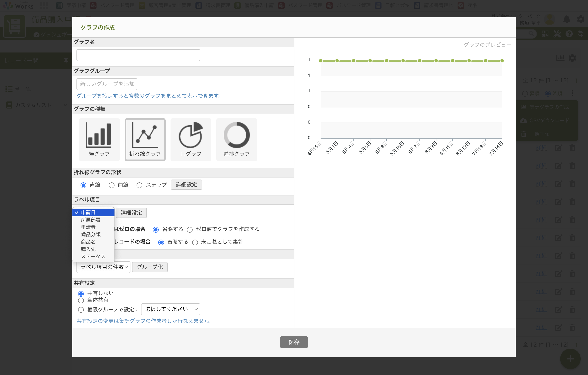Click the user avatar icon
The width and height of the screenshot is (588, 375).
click(x=550, y=19)
